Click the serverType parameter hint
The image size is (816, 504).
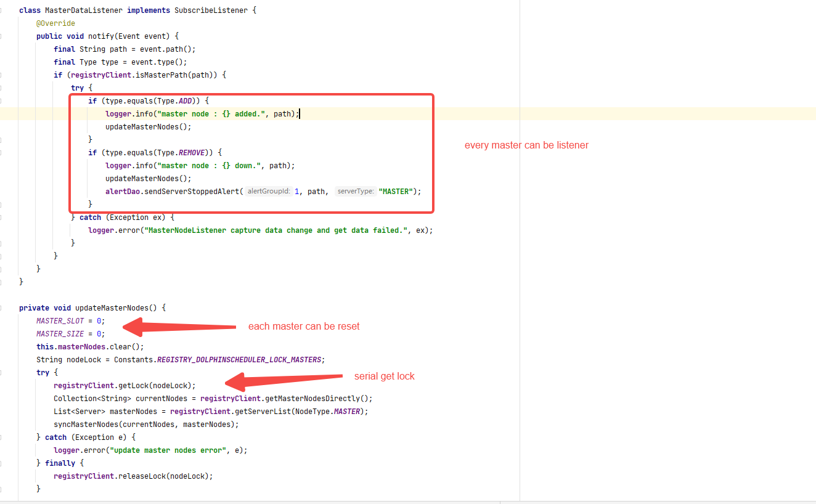click(x=356, y=192)
